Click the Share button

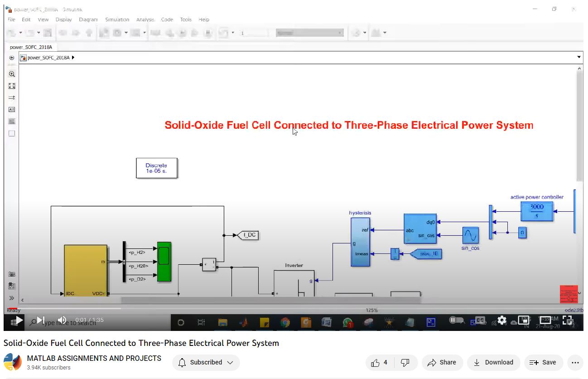(442, 362)
